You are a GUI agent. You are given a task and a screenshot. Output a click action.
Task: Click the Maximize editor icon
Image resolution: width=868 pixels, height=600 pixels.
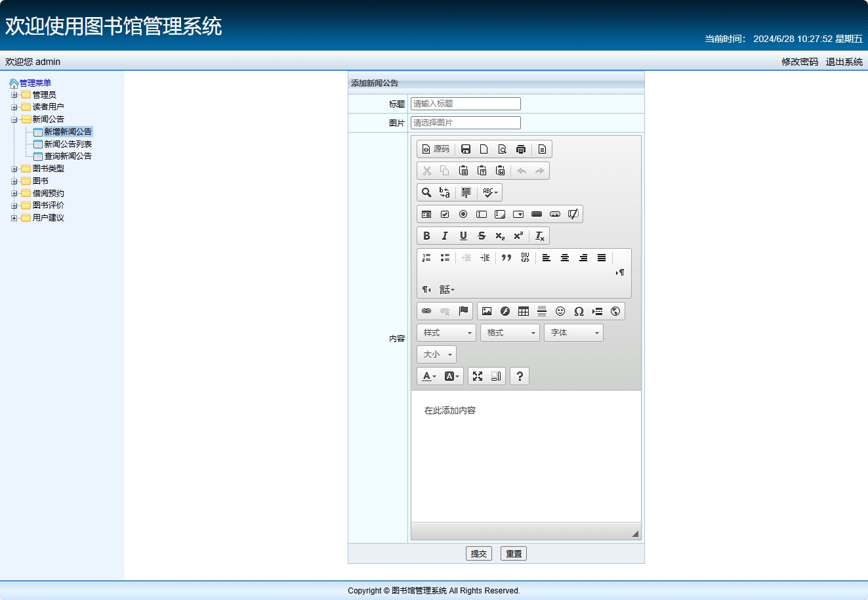(478, 375)
